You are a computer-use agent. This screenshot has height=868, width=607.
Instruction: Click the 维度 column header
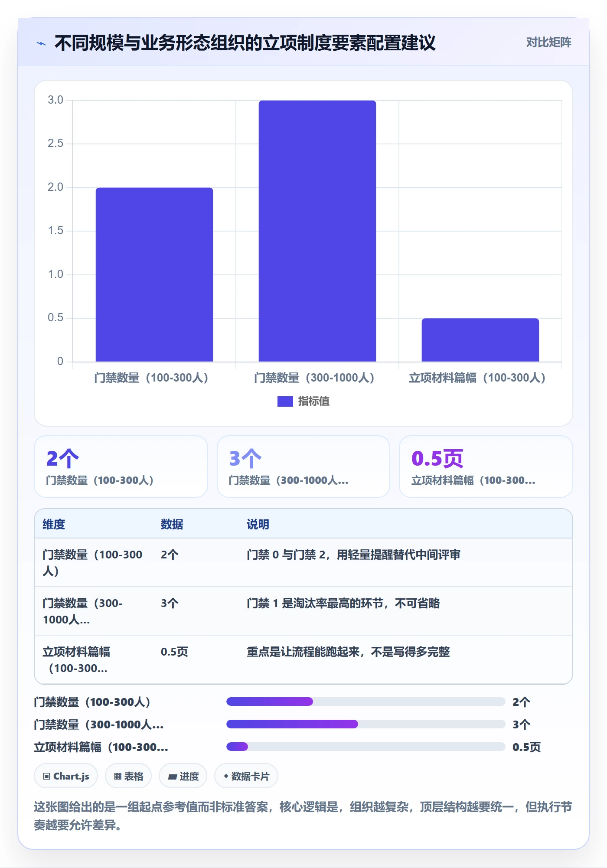[x=54, y=524]
